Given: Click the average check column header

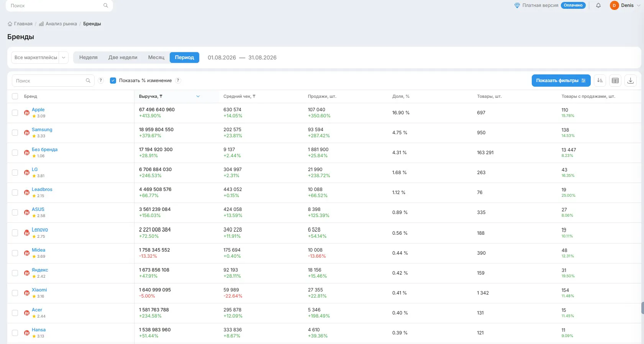Looking at the screenshot, I should (239, 96).
